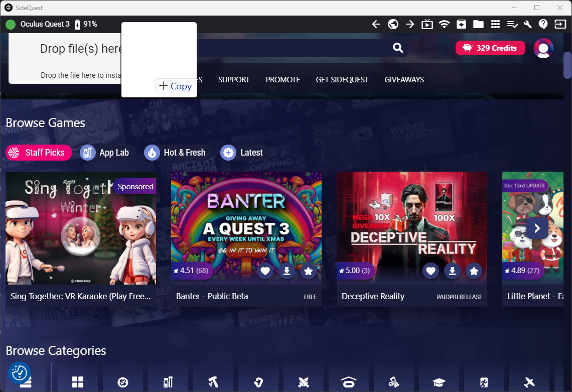Open Sing Together VR Karaoke thumbnail

pos(81,228)
